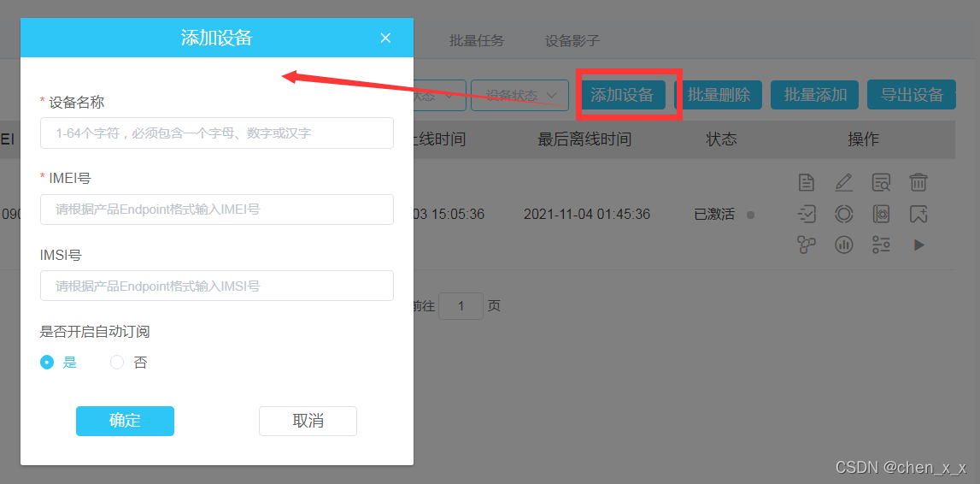Click the page number box showing 1
Image resolution: width=980 pixels, height=484 pixels.
click(461, 306)
